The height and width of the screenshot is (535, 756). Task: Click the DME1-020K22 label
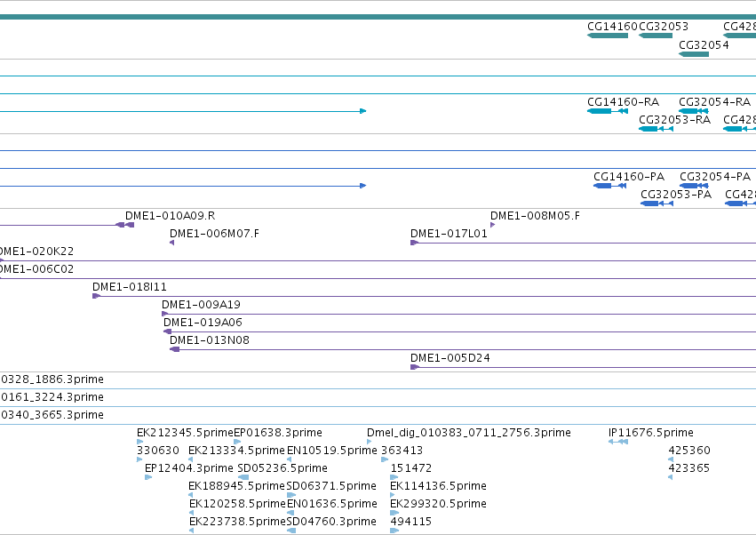(x=36, y=252)
